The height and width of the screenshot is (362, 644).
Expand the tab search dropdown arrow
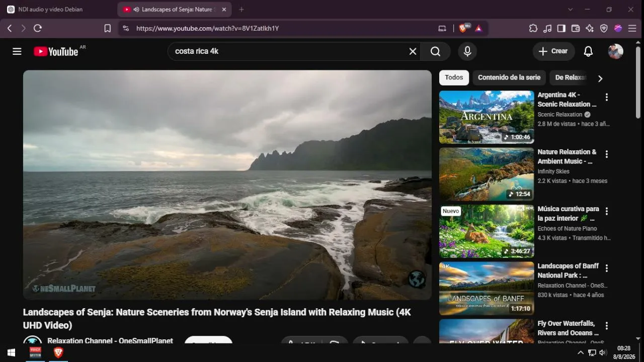(570, 10)
